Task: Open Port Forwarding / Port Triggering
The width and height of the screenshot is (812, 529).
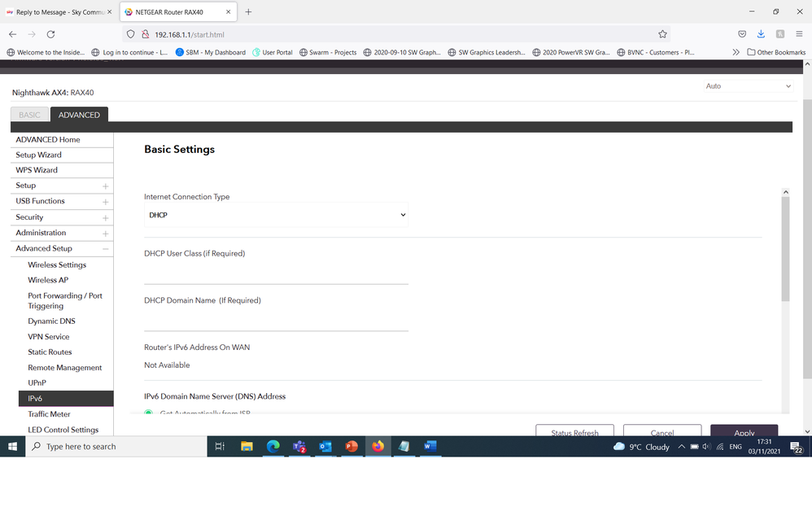Action: coord(65,300)
